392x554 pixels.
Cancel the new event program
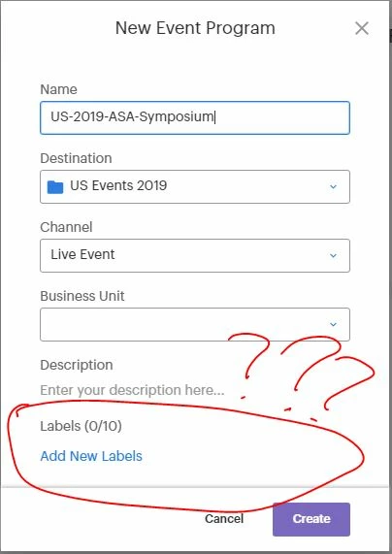(224, 519)
